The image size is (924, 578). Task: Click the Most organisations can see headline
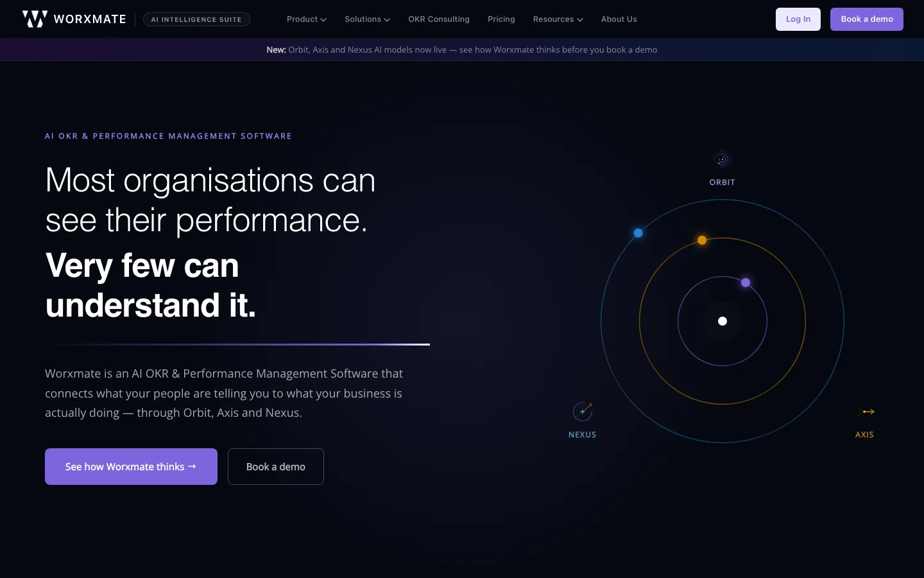(210, 200)
